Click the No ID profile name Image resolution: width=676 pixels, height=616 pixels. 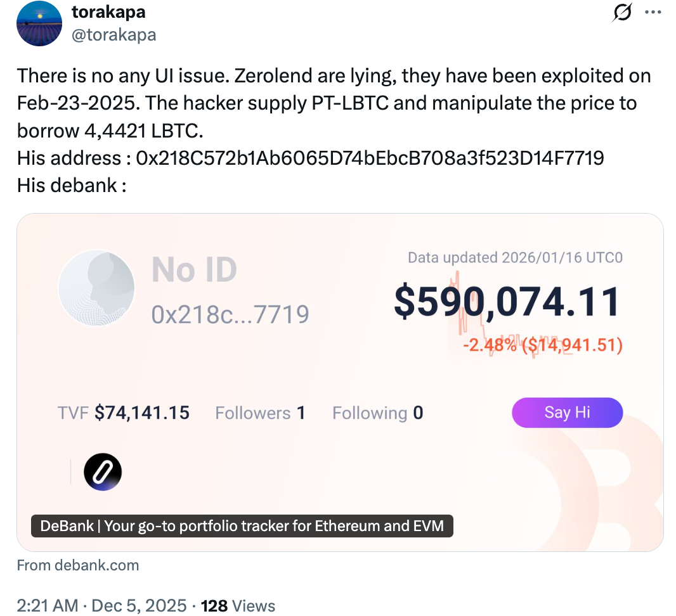pyautogui.click(x=194, y=271)
